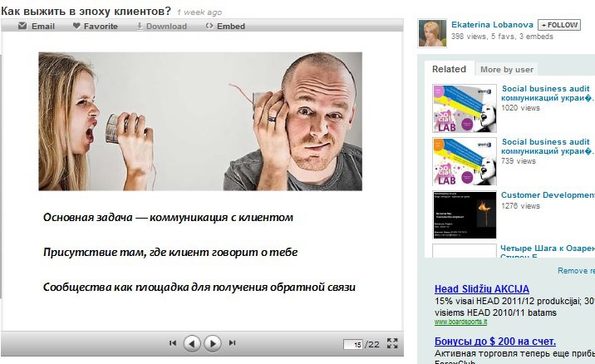Open fullscreen view of the slideshow
The height and width of the screenshot is (364, 595).
point(392,343)
